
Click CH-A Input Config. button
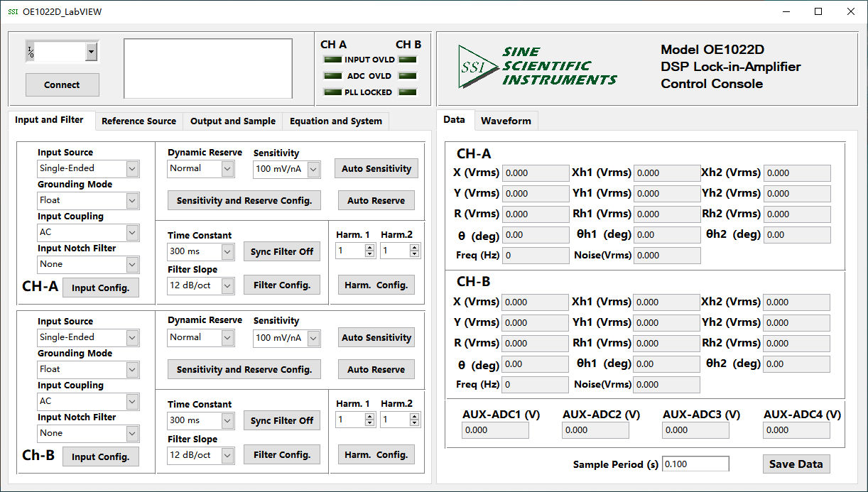101,288
